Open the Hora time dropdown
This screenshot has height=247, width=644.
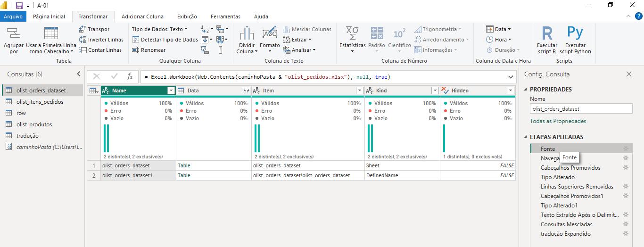pyautogui.click(x=499, y=40)
